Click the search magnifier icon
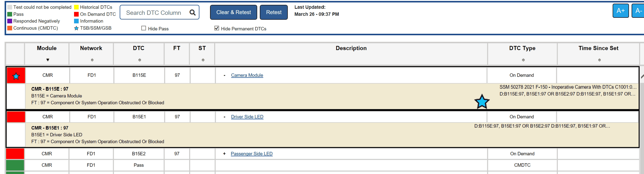Viewport: 644px width, 174px height. tap(192, 13)
